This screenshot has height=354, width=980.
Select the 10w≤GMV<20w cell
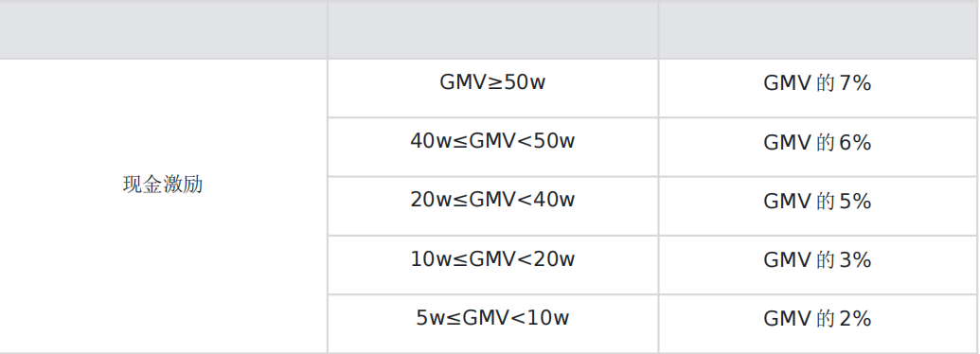(492, 265)
